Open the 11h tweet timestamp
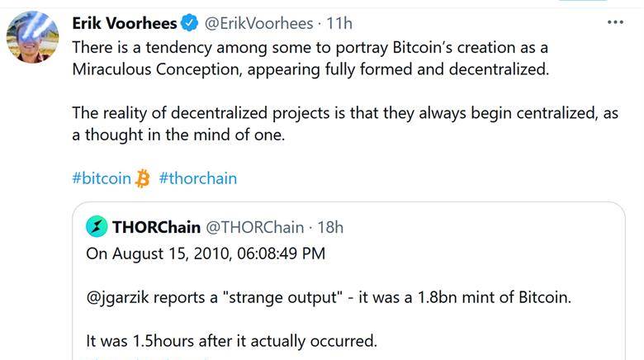 click(339, 23)
